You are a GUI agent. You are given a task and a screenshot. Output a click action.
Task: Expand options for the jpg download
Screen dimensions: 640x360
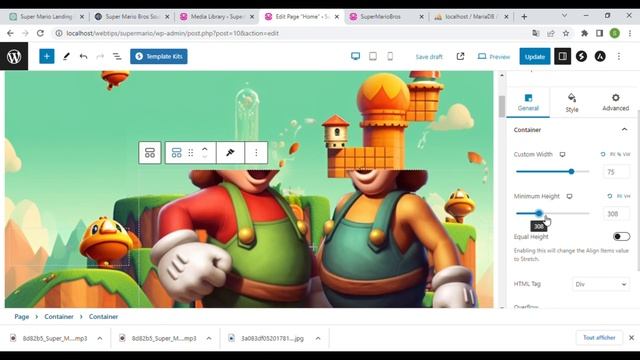(x=318, y=338)
